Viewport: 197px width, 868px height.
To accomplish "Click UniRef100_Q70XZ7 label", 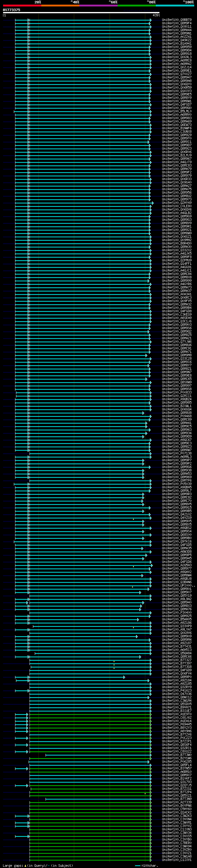I will point(177,74).
